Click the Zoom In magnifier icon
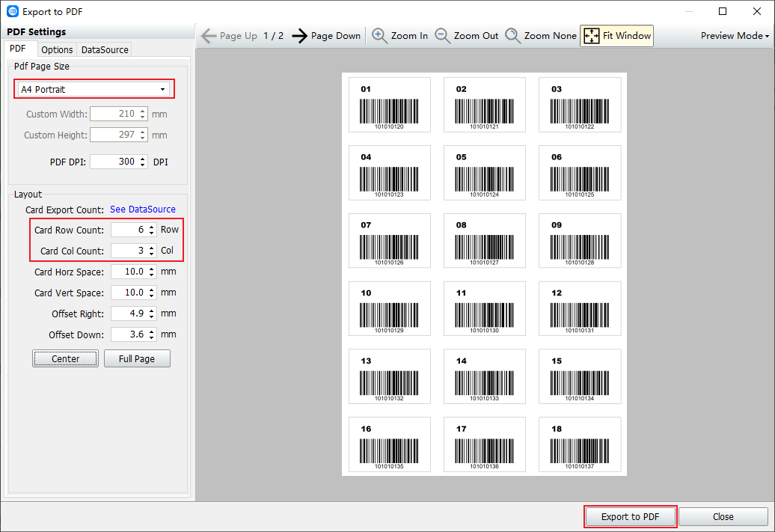This screenshot has height=532, width=775. coord(379,36)
